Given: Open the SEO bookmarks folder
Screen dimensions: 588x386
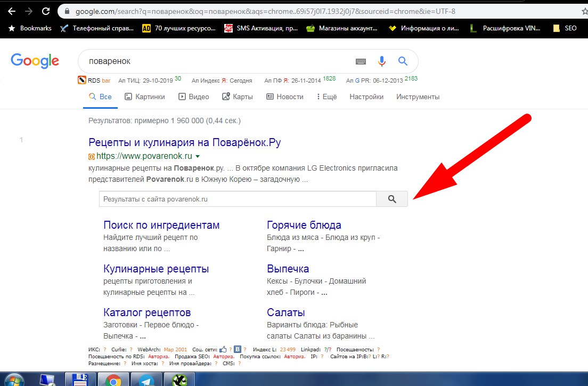Looking at the screenshot, I should 565,28.
